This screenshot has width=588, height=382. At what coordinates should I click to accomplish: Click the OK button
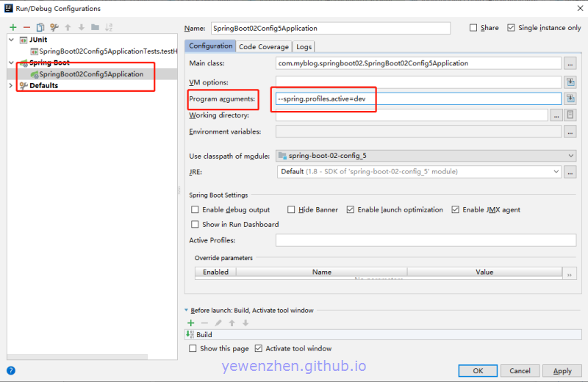click(478, 370)
